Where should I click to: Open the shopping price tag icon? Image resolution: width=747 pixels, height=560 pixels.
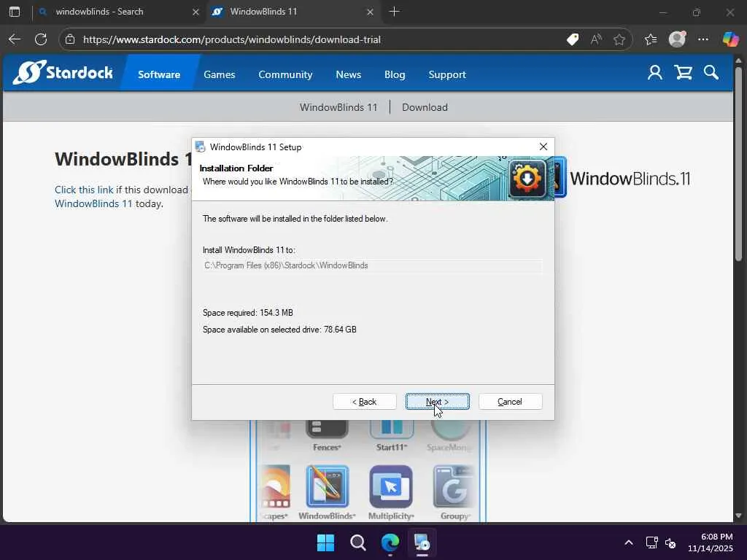(573, 39)
